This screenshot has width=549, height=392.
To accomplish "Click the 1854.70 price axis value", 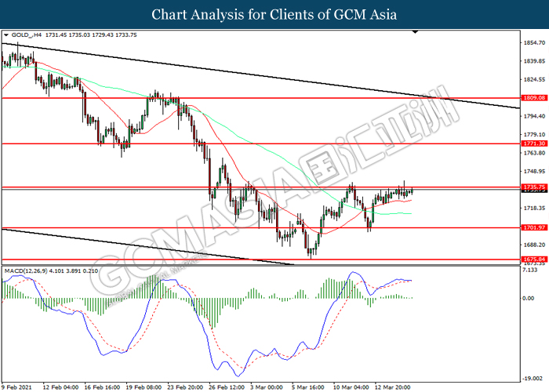I will click(534, 42).
